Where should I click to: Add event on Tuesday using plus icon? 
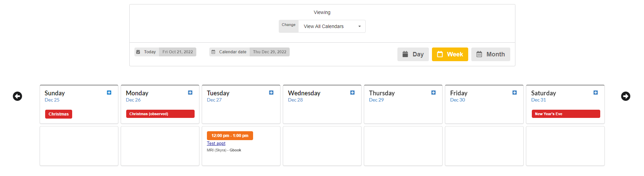click(x=271, y=93)
